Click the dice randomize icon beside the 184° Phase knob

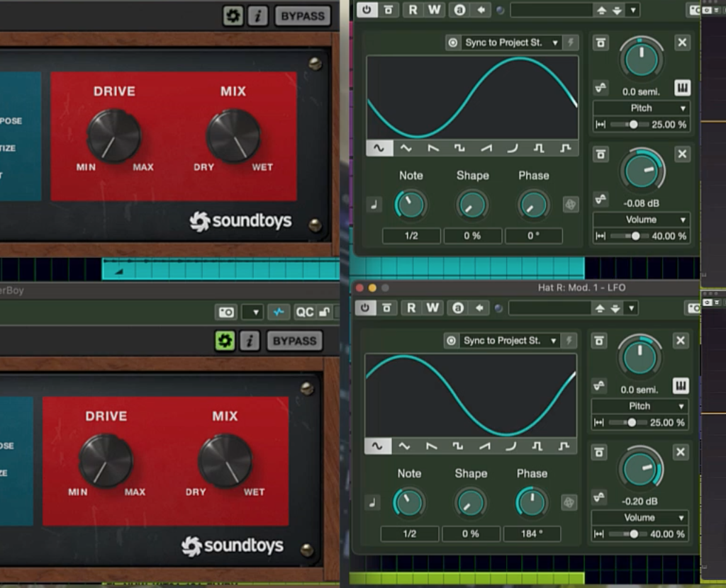coord(567,502)
